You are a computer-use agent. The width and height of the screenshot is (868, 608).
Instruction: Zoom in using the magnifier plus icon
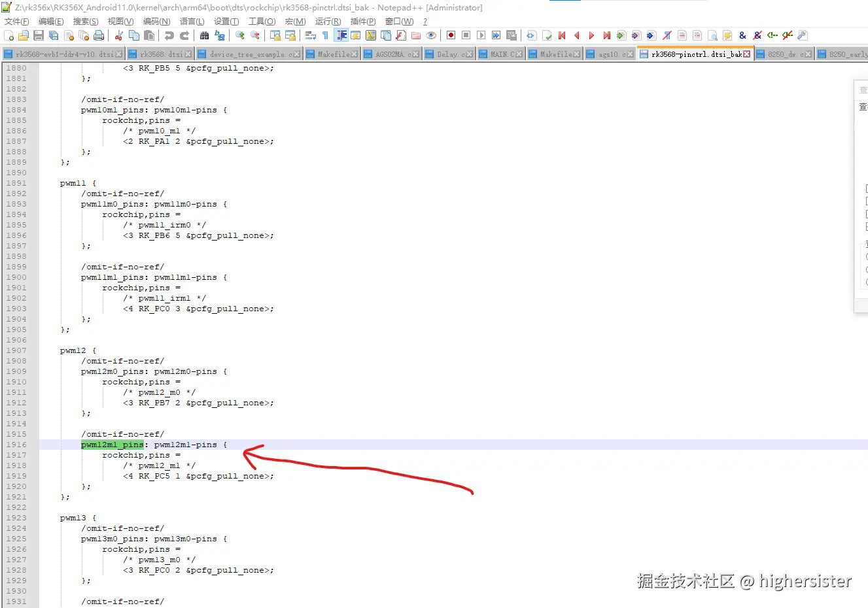pyautogui.click(x=240, y=35)
